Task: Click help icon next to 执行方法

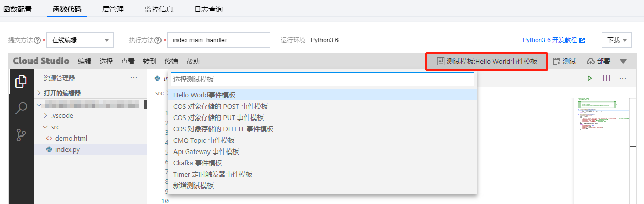Action: 158,40
